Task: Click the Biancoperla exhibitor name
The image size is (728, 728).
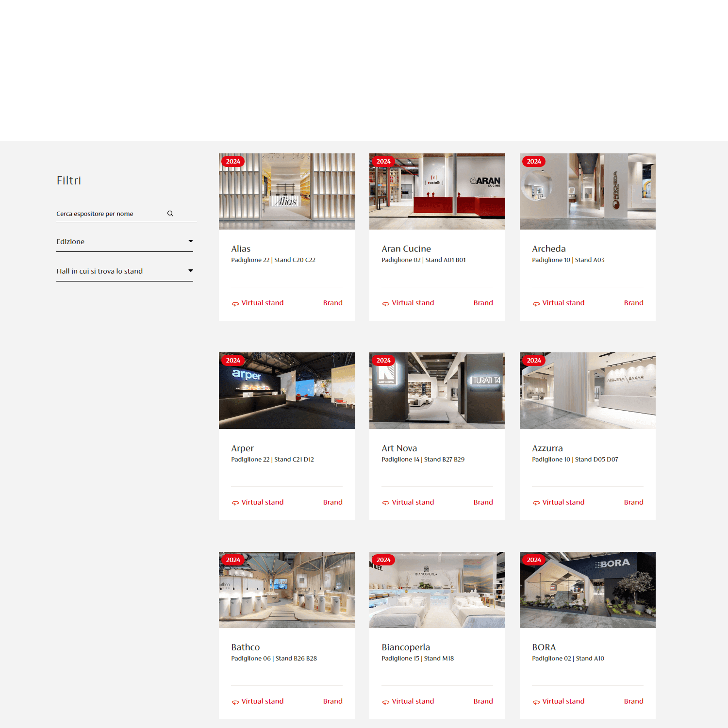Action: tap(406, 647)
